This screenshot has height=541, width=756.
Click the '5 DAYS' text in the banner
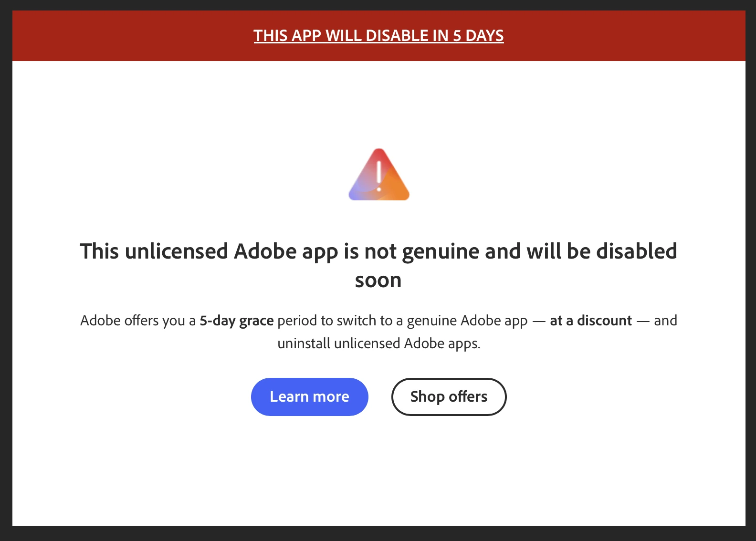(478, 36)
